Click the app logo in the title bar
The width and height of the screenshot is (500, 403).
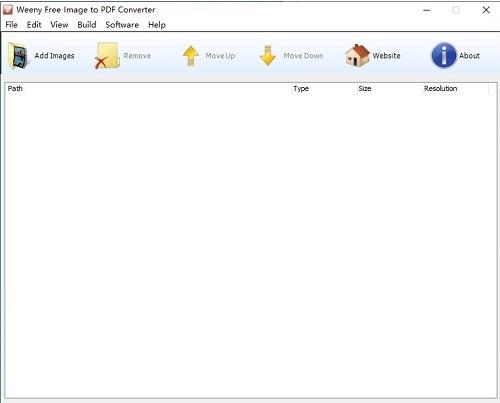(x=8, y=10)
